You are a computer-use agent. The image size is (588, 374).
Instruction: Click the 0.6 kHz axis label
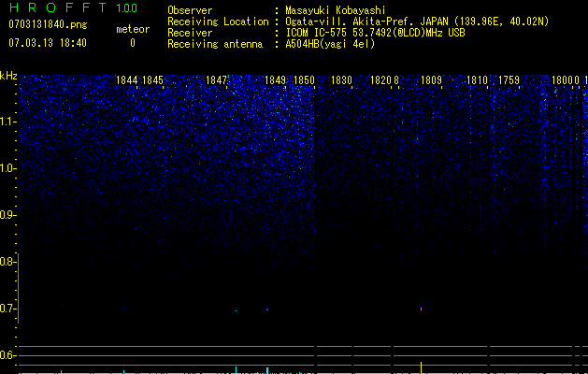point(7,355)
